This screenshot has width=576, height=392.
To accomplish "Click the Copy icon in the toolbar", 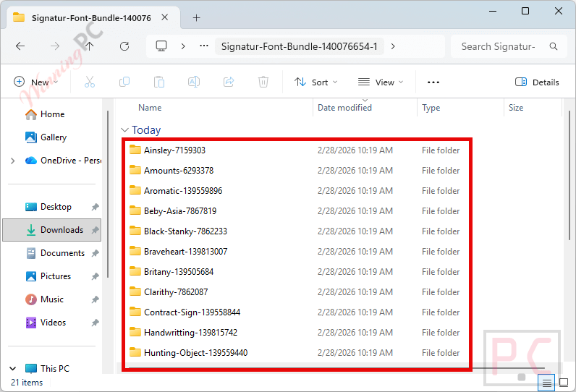I will 124,82.
